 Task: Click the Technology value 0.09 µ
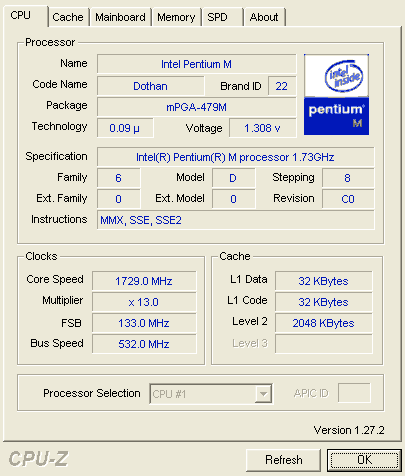125,128
